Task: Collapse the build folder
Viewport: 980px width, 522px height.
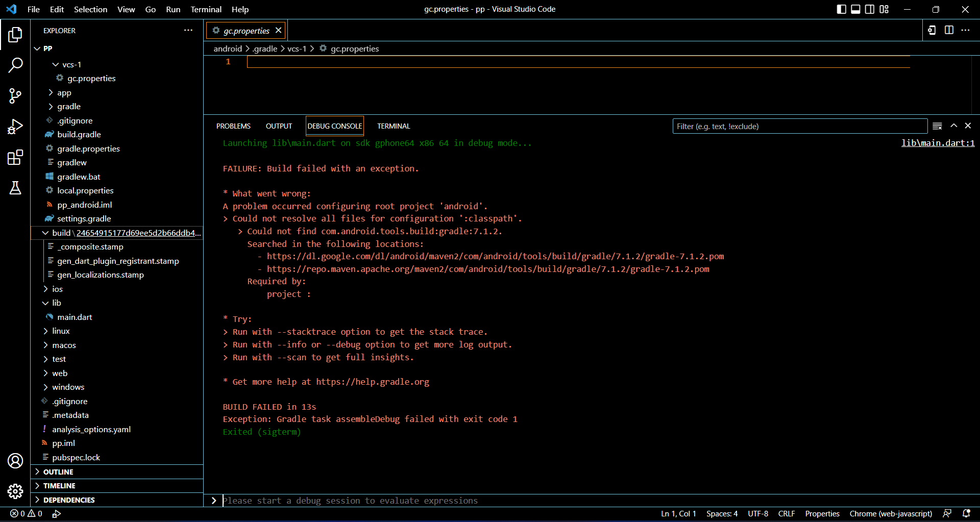Action: click(x=117, y=233)
